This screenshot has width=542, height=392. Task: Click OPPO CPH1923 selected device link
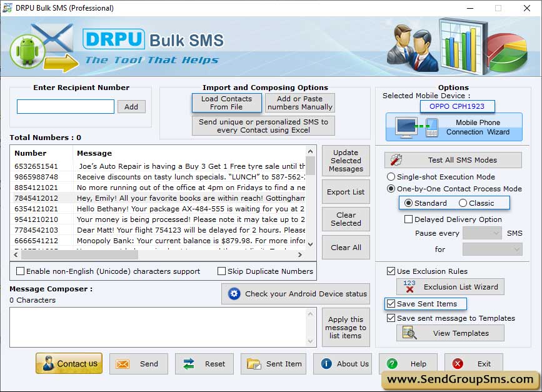457,106
